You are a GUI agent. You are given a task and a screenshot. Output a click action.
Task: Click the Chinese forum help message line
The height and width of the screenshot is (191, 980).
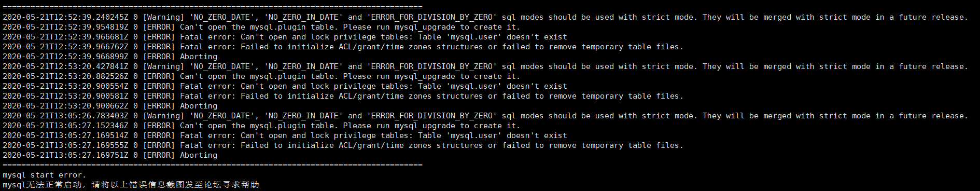[x=131, y=185]
